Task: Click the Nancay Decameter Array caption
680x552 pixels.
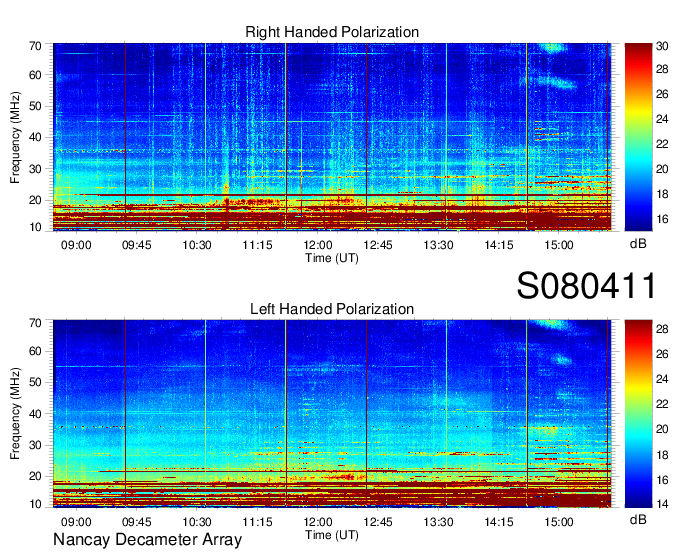Action: pos(147,540)
